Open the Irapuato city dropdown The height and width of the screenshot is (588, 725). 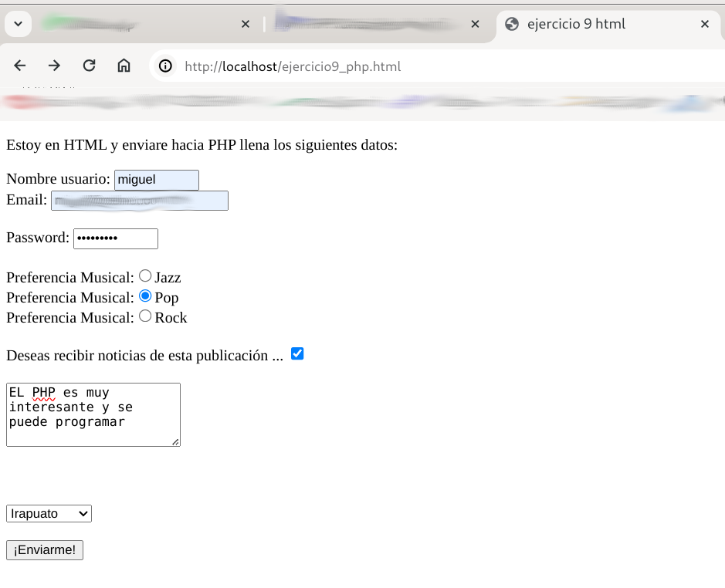click(49, 513)
